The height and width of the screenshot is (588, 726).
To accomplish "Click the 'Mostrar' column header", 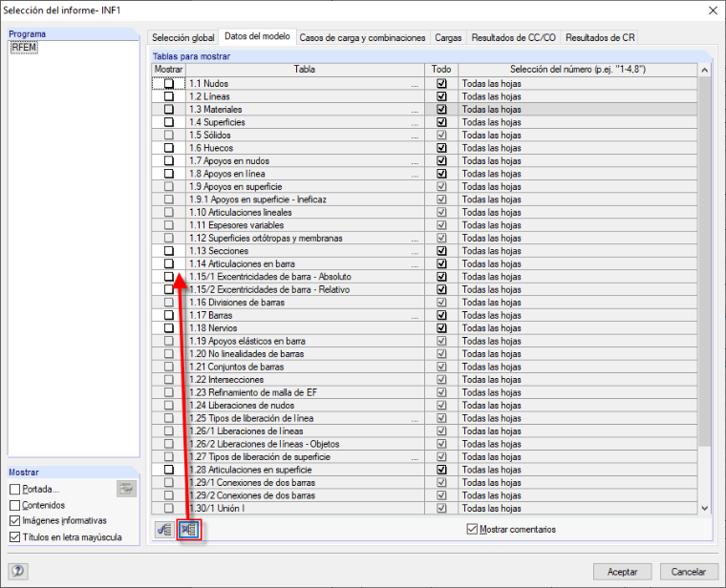I will pyautogui.click(x=168, y=70).
